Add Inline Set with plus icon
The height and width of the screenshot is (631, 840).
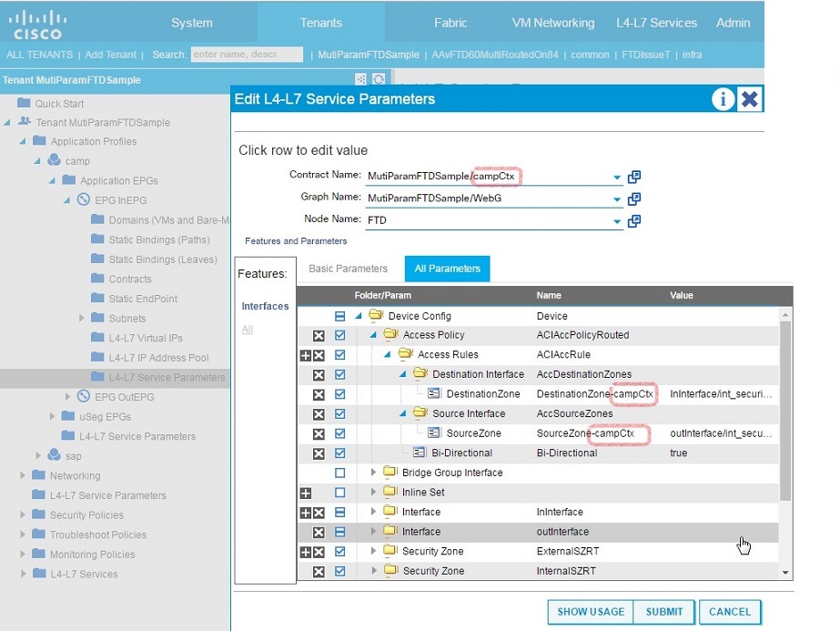[306, 493]
